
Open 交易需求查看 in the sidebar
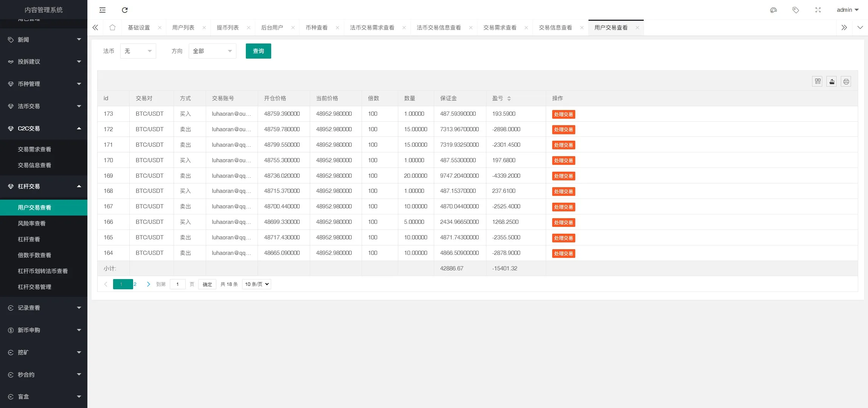[x=44, y=149]
